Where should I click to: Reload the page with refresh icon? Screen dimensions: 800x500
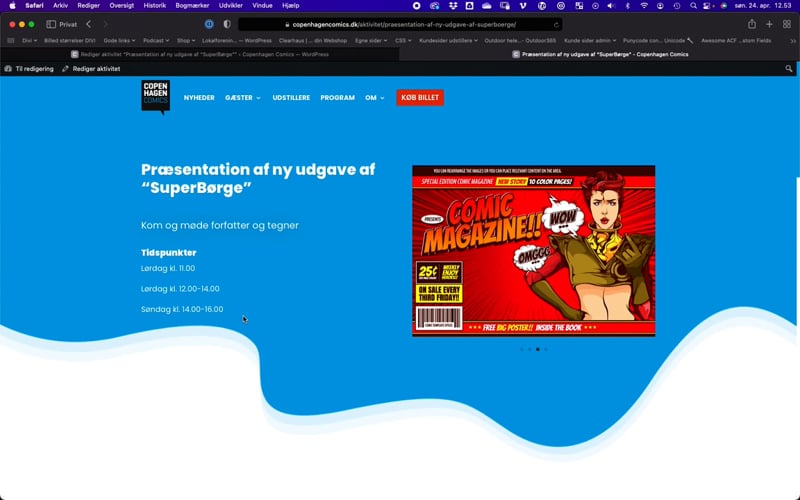[x=556, y=24]
